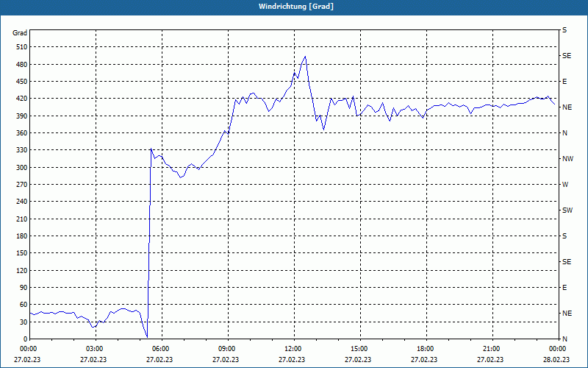Click the SW compass label
This screenshot has width=588, height=368.
click(567, 210)
